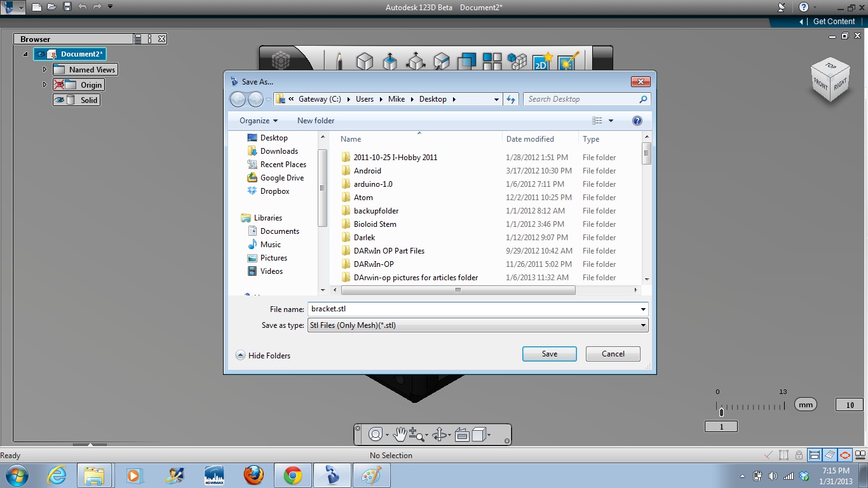Select the pencil sketch tool in toolbar

[339, 61]
